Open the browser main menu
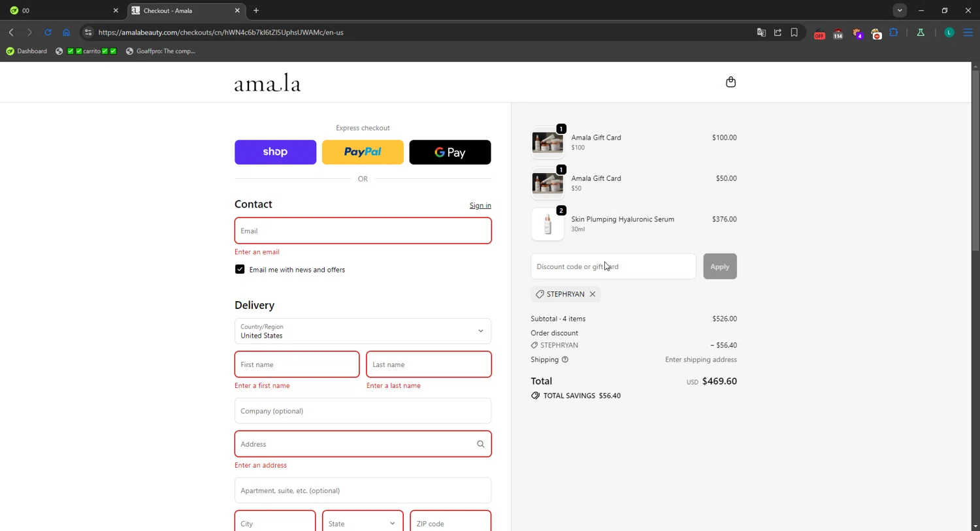This screenshot has height=531, width=980. 968,32
